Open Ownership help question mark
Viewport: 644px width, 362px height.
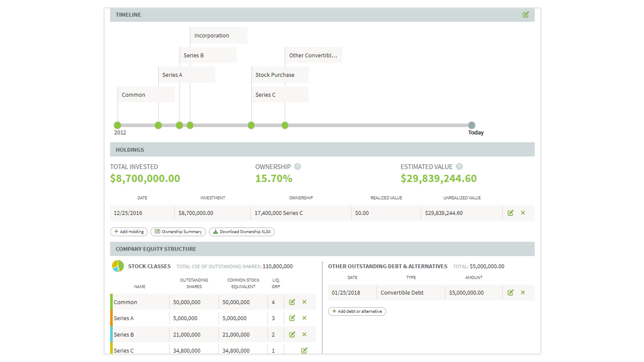(298, 167)
